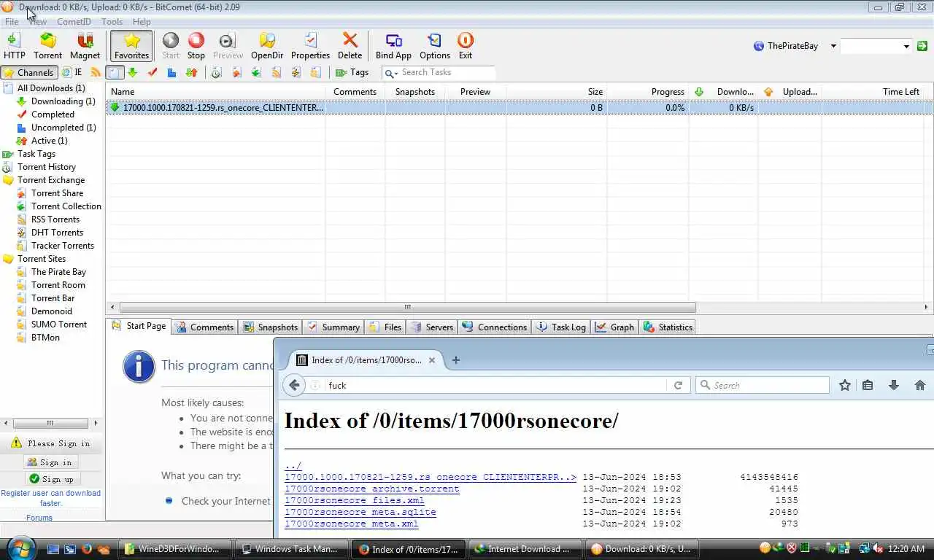
Task: Click the browser bookmark star icon
Action: [x=845, y=385]
